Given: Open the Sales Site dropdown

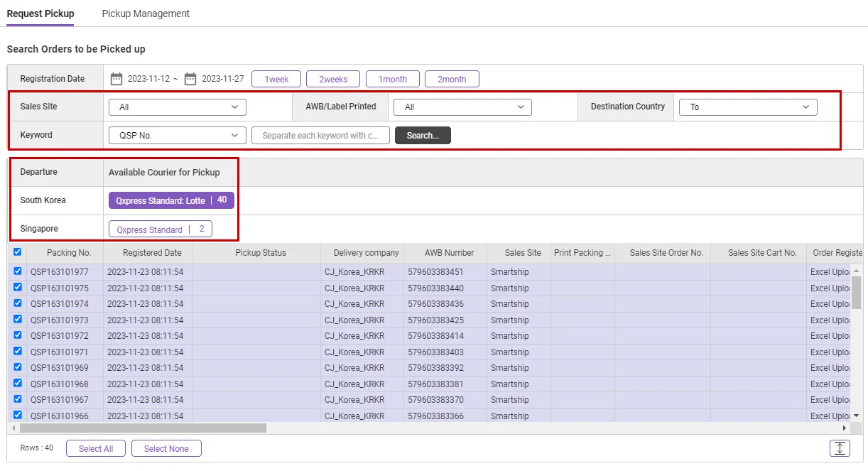Looking at the screenshot, I should (177, 107).
